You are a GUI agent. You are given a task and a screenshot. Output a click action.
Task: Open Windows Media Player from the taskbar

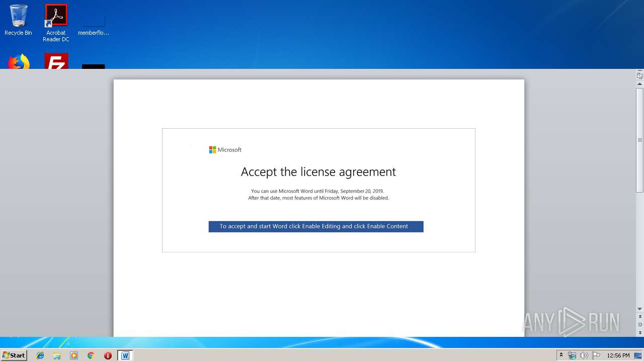coord(74,355)
